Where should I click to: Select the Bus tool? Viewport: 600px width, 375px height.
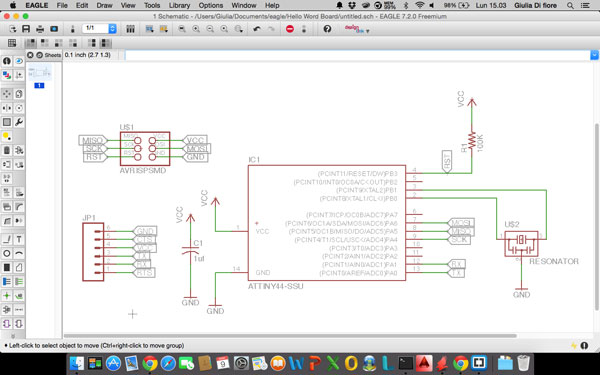[x=7, y=282]
